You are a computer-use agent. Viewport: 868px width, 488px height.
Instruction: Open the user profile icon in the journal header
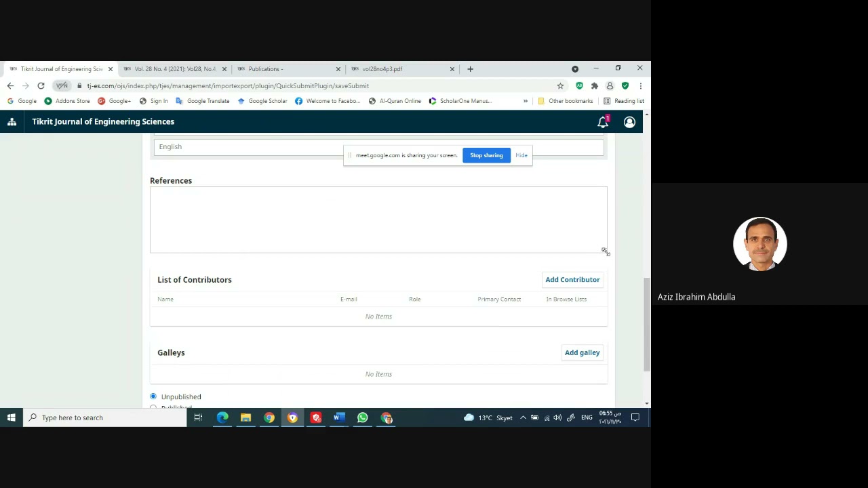click(x=629, y=122)
